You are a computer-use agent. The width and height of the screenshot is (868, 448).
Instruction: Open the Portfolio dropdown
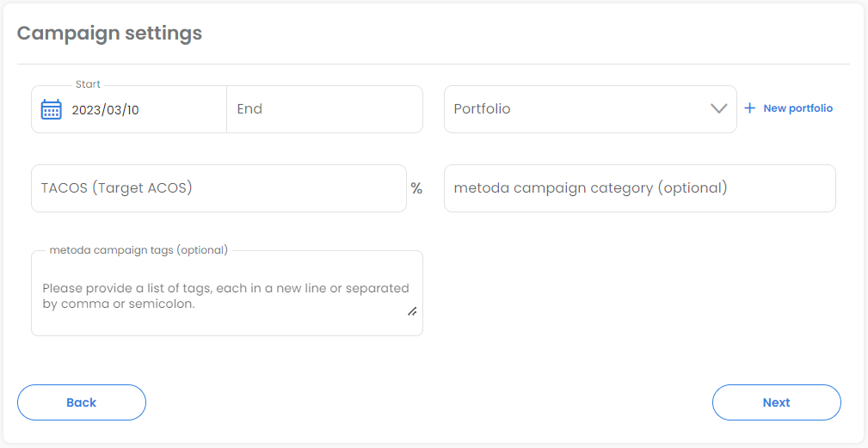pos(589,109)
